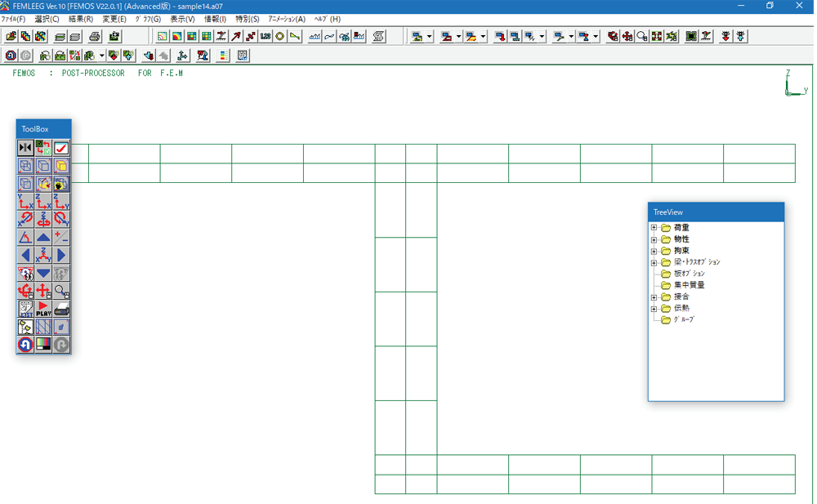
Task: Select the 集中質量 folder in the TreeView
Action: click(689, 285)
